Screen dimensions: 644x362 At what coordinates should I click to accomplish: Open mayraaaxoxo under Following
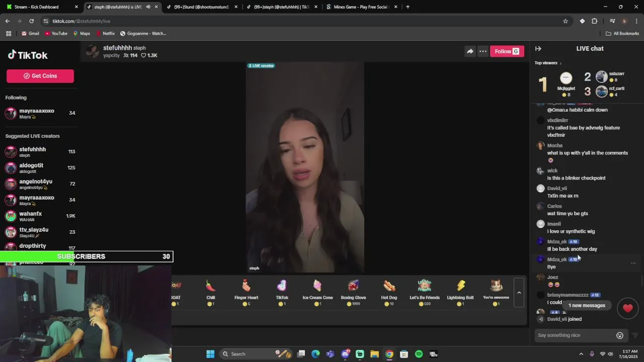point(40,113)
